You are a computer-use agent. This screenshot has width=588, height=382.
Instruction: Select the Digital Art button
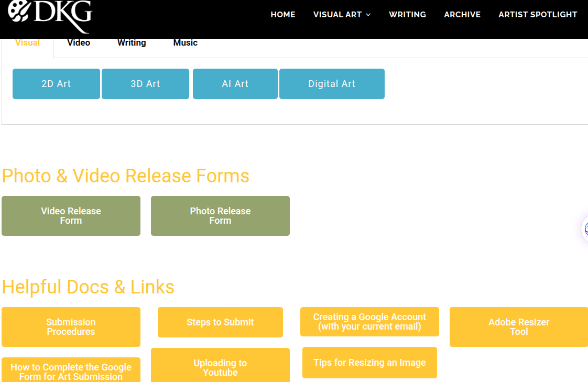point(332,84)
